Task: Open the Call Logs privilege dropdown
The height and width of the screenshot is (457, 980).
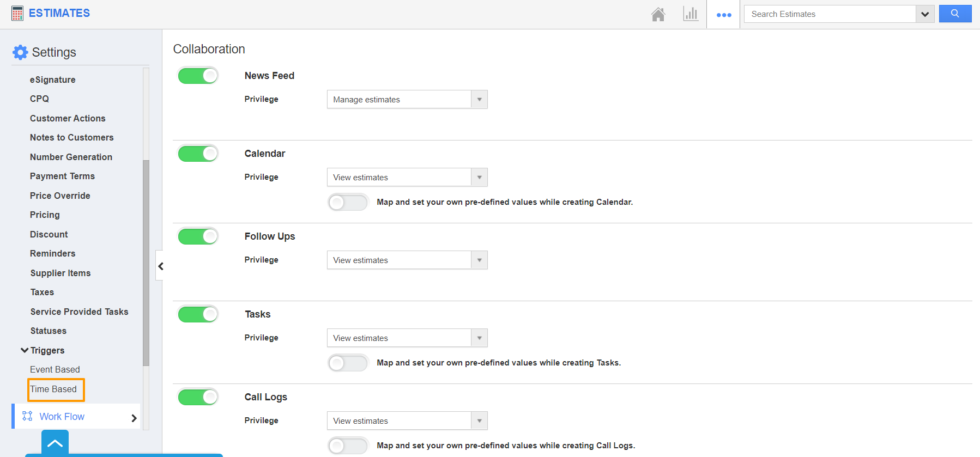Action: point(407,421)
